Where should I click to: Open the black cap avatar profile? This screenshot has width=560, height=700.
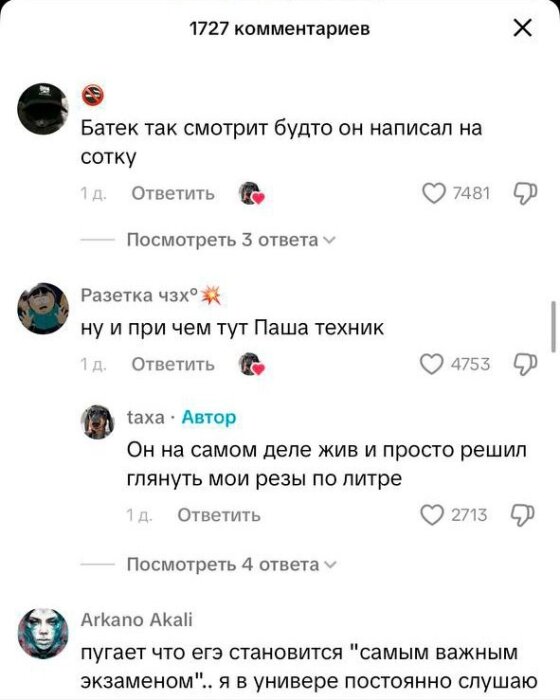click(43, 108)
